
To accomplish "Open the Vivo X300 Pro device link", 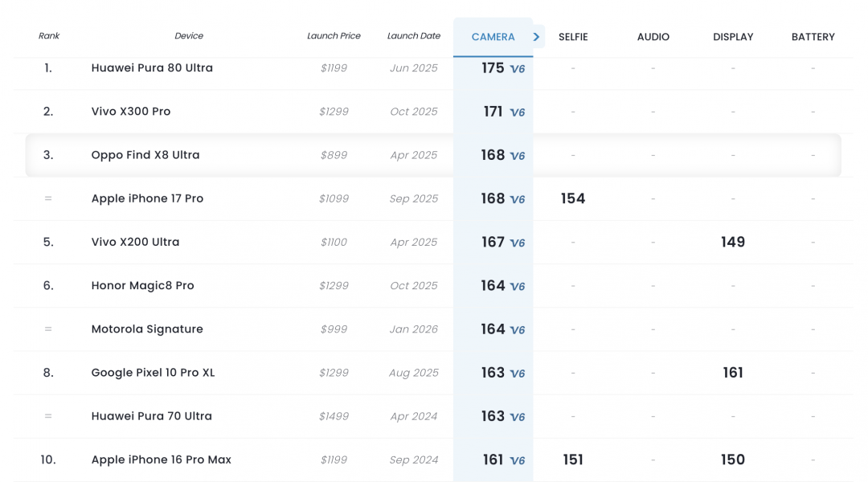I will [131, 111].
